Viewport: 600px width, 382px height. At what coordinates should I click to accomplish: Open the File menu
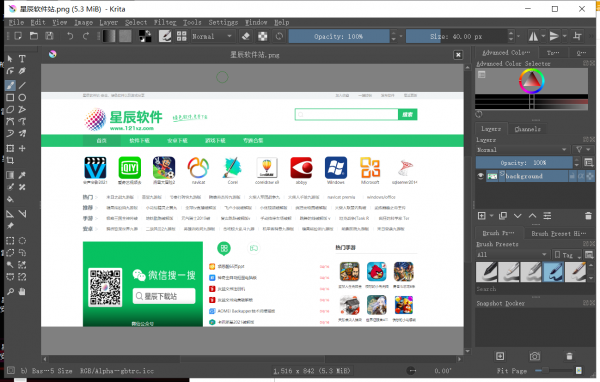click(16, 22)
